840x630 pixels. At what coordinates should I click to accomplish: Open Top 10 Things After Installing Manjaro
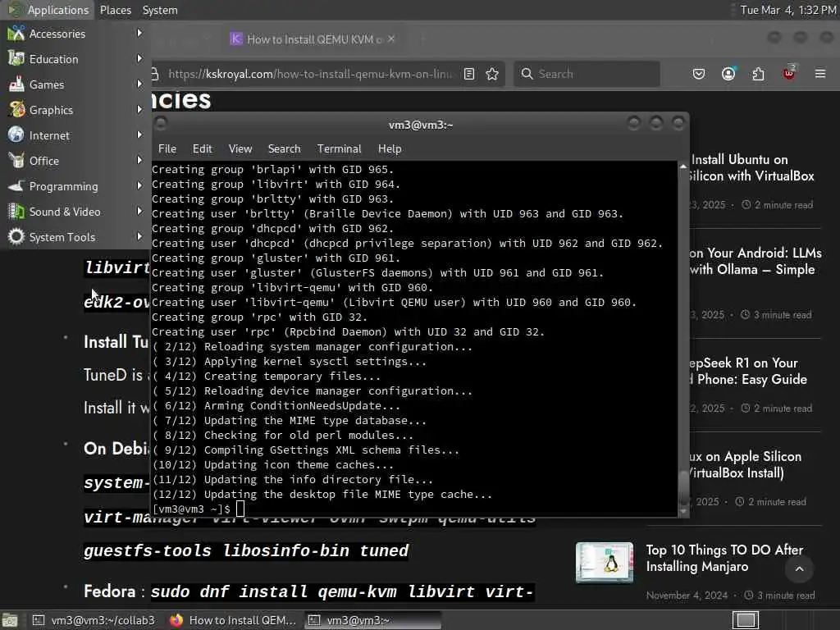pyautogui.click(x=724, y=558)
